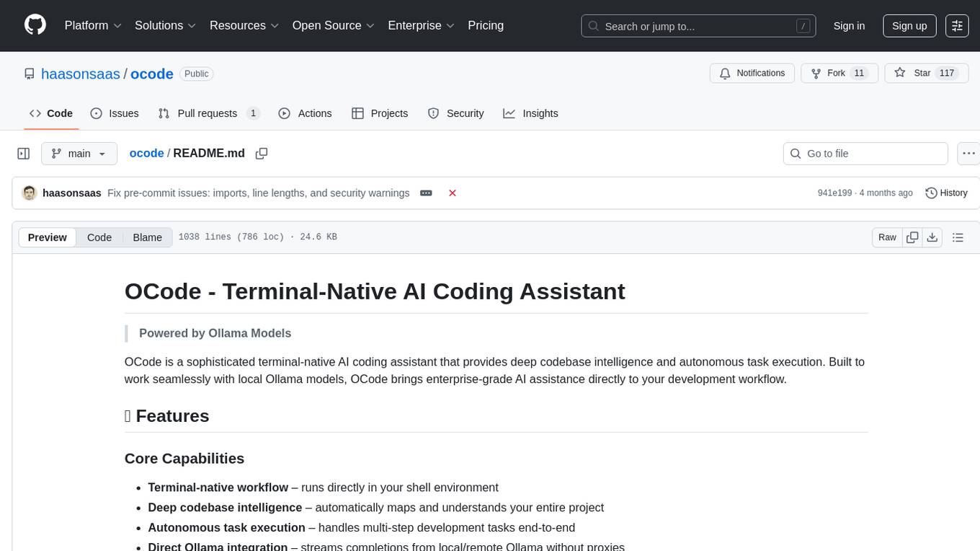
Task: Open the Security tab
Action: (x=455, y=113)
